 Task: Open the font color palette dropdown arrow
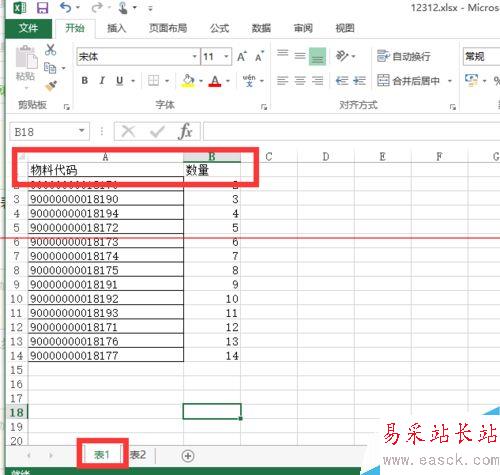pyautogui.click(x=228, y=81)
